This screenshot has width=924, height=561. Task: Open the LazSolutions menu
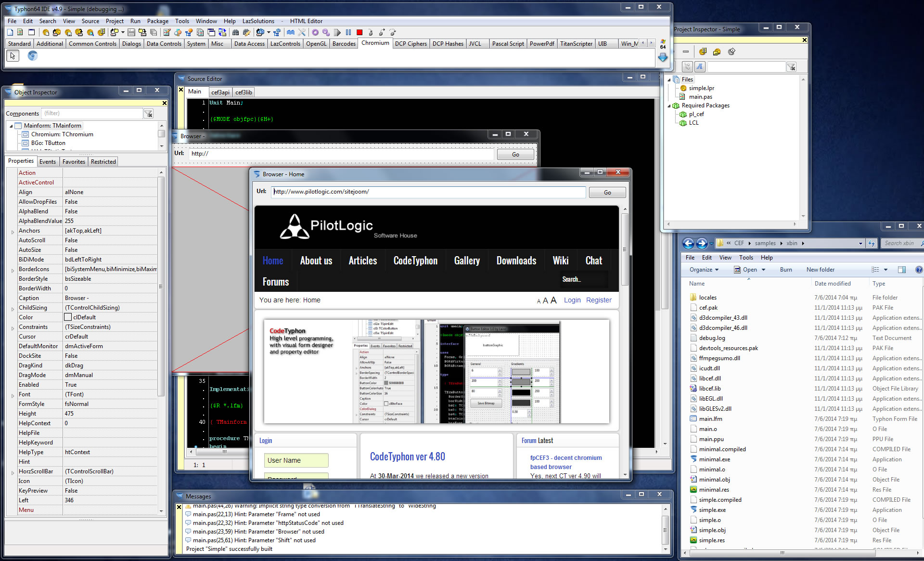point(258,21)
